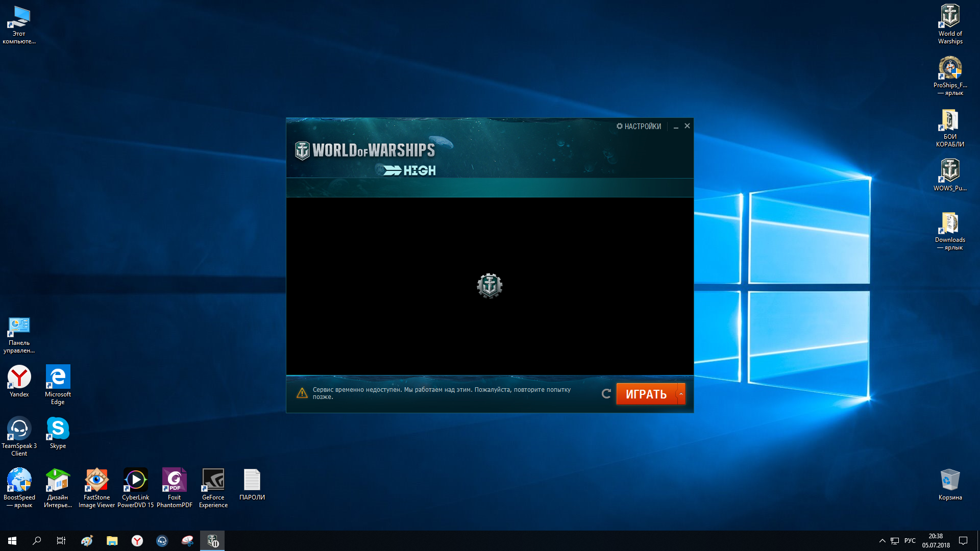Open Task View from the taskbar
The height and width of the screenshot is (551, 980).
tap(61, 541)
